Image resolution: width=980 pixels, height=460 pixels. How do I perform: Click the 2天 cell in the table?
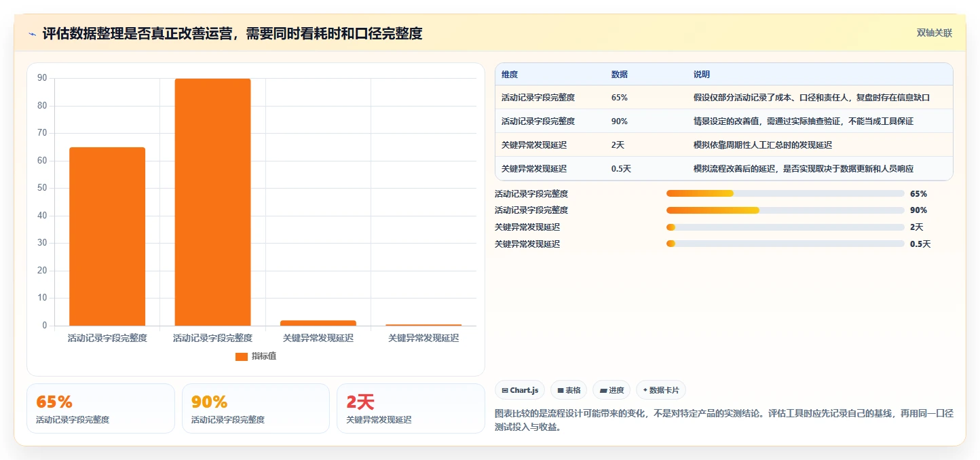(618, 145)
